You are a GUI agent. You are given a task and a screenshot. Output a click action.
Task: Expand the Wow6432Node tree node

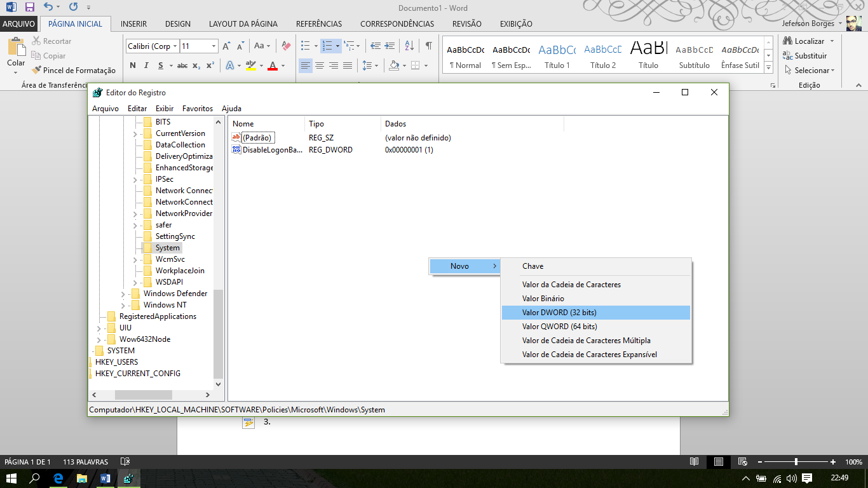tap(98, 339)
